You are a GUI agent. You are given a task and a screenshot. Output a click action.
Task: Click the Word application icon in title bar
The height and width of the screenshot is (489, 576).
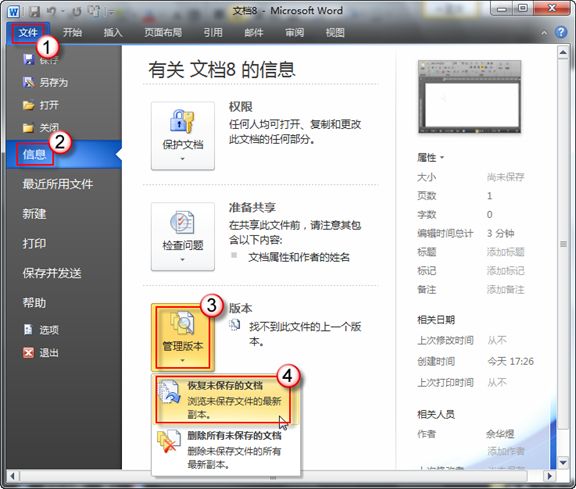tap(14, 12)
